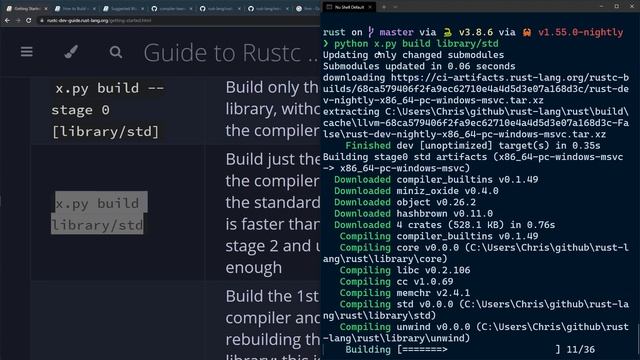Switch to the How to Build browser tab
The image size is (640, 360).
pos(74,8)
